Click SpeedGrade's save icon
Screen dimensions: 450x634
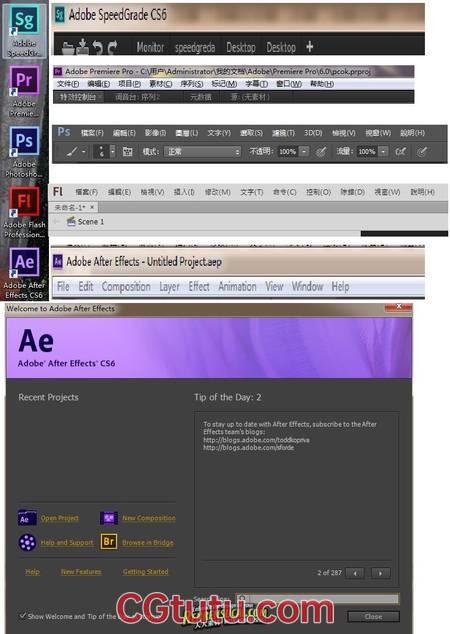tap(82, 47)
